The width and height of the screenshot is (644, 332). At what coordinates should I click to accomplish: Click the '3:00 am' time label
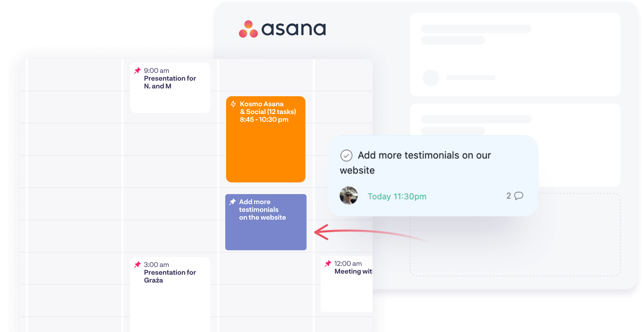pos(157,265)
